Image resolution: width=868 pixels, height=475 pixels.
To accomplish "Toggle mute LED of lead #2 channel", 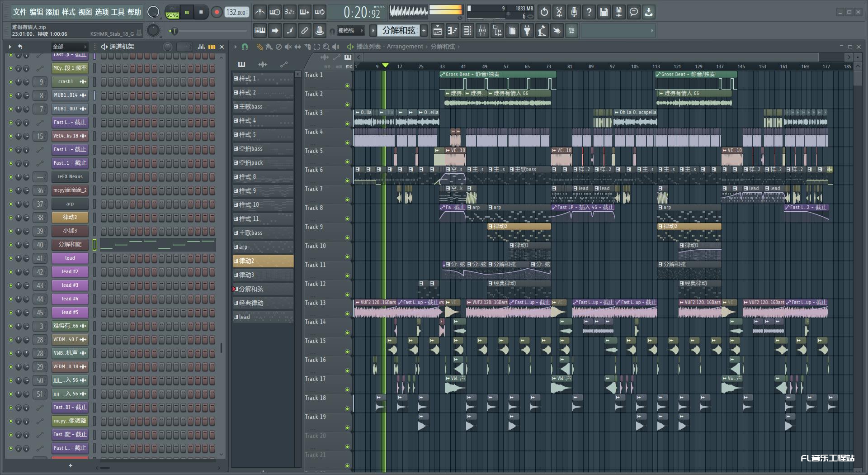I will pyautogui.click(x=11, y=272).
